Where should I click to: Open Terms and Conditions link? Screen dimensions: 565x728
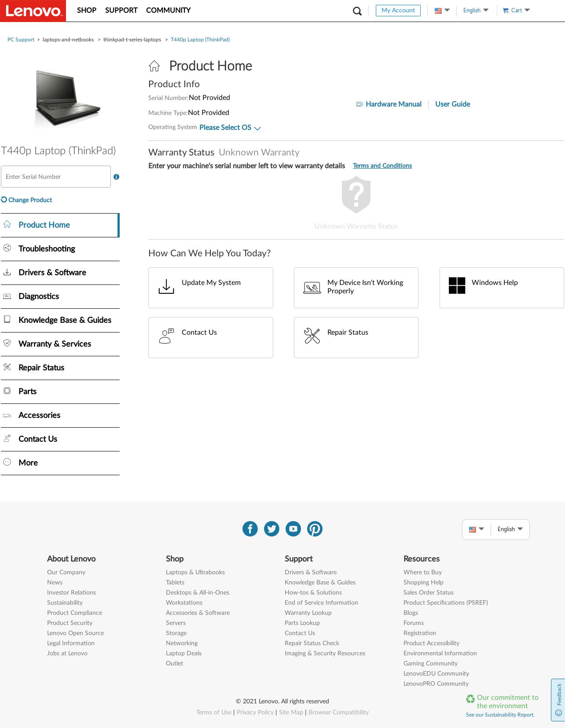tap(382, 166)
